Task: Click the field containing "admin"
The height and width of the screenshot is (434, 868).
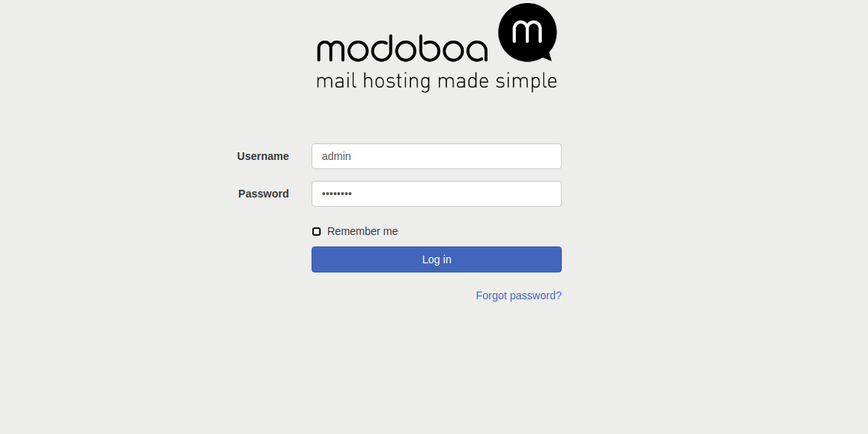Action: tap(436, 156)
